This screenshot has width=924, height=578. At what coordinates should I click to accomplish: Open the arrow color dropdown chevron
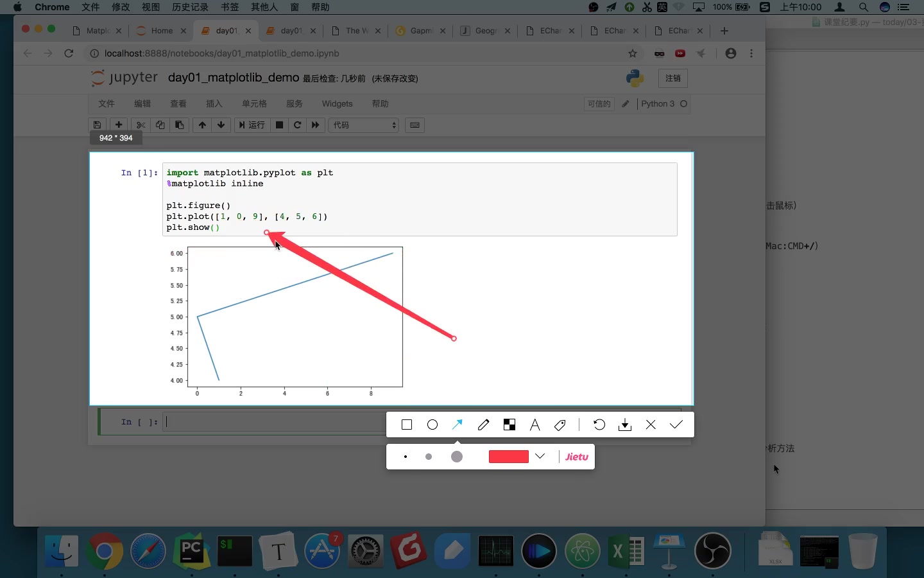[x=540, y=457]
